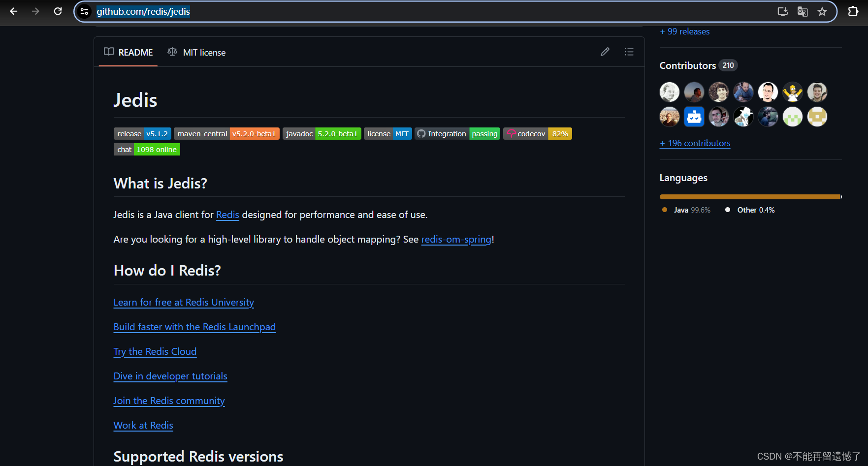
Task: Open the javadoc 5.2.0-beta1 badge
Action: click(322, 134)
